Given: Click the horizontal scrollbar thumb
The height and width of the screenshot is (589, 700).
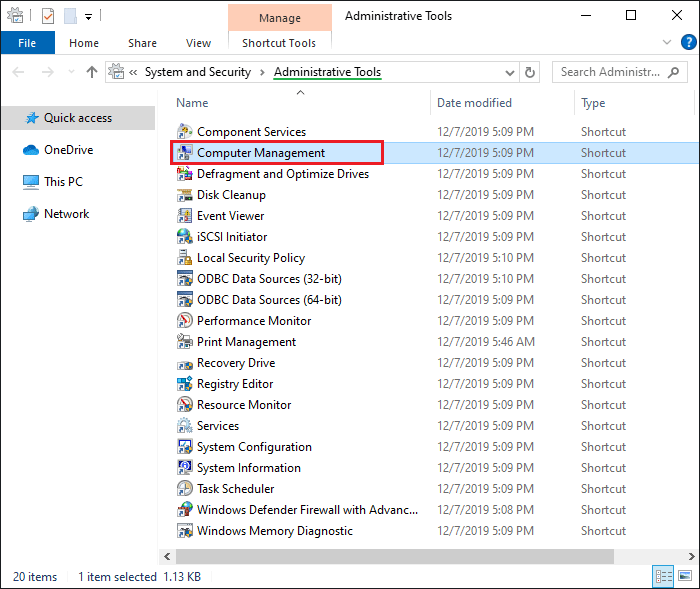Looking at the screenshot, I should tap(395, 556).
